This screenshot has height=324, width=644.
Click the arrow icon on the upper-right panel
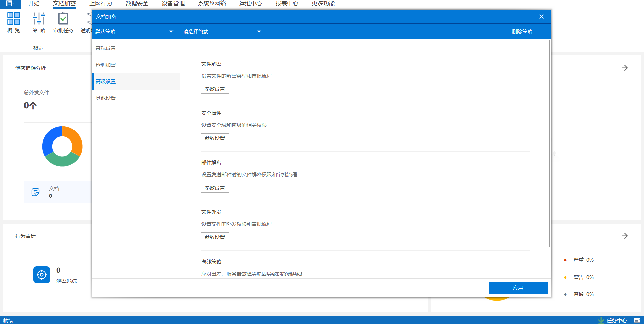click(x=624, y=68)
